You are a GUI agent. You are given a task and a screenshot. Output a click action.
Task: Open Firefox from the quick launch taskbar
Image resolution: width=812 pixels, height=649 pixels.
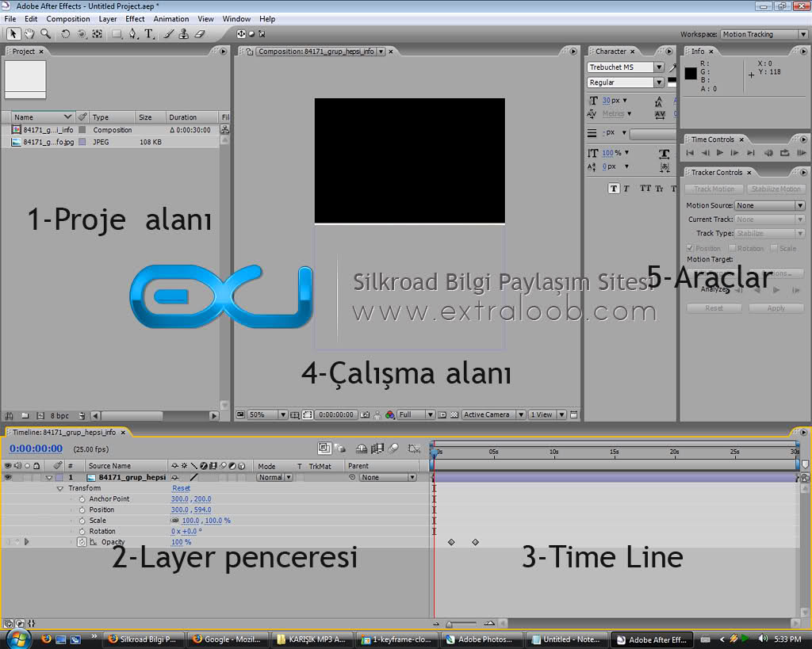(46, 639)
